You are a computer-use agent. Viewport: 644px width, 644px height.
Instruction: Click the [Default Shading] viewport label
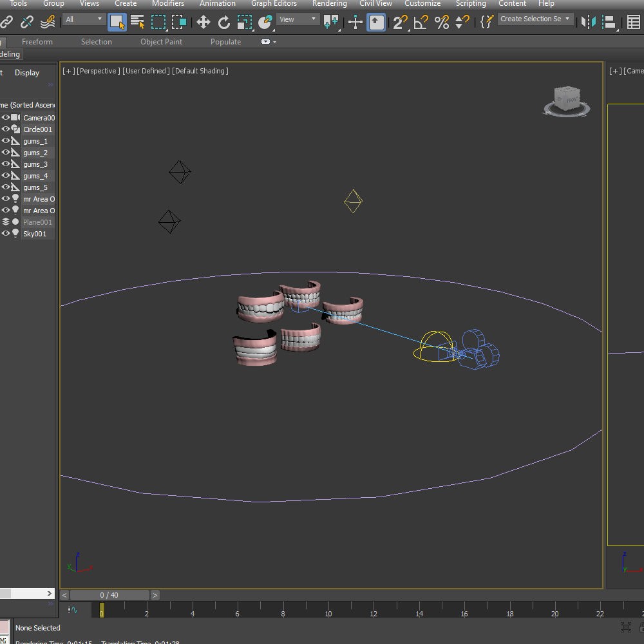tap(200, 71)
